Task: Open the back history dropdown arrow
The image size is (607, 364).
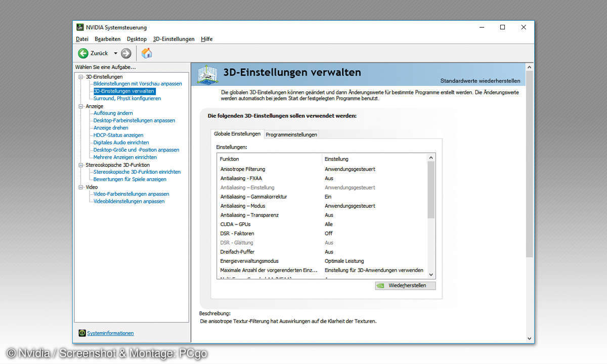Action: (115, 53)
